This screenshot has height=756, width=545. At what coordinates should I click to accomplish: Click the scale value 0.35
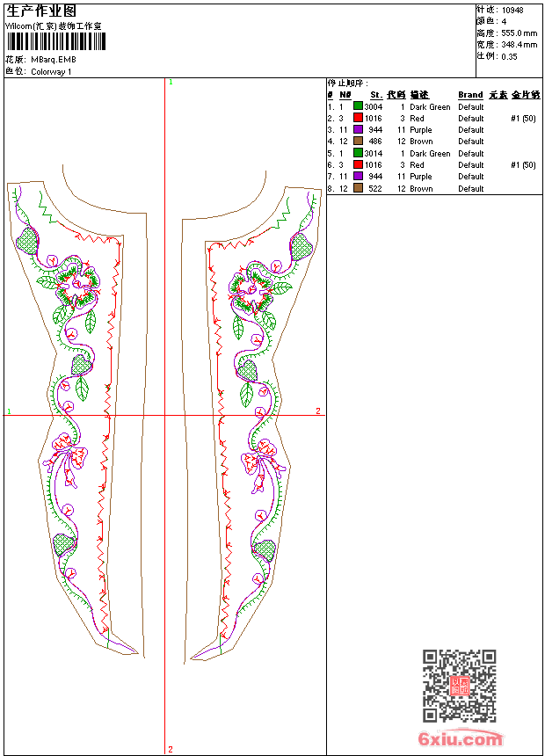[x=509, y=56]
